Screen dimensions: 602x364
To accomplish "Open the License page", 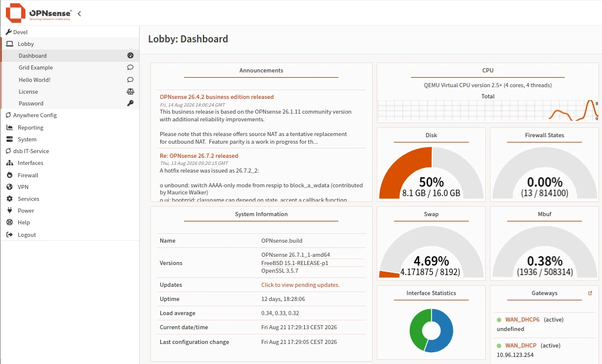I will click(70, 91).
